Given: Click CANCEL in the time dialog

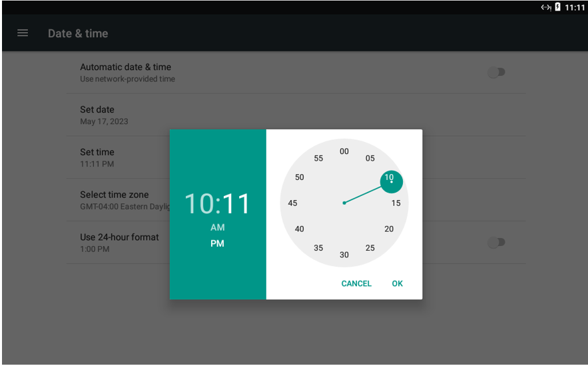Looking at the screenshot, I should [x=356, y=283].
